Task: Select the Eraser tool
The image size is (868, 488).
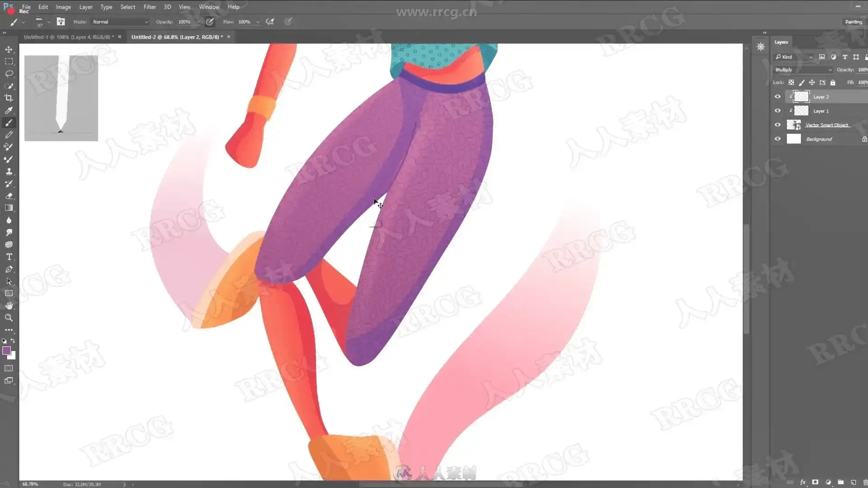Action: point(9,196)
